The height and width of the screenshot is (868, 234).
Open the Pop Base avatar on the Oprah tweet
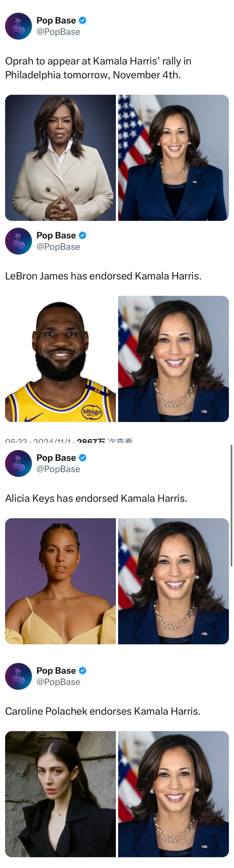[19, 26]
